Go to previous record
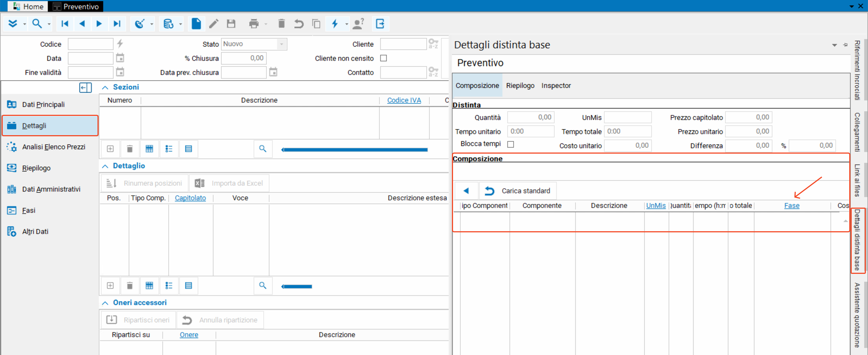This screenshot has width=868, height=355. 82,24
